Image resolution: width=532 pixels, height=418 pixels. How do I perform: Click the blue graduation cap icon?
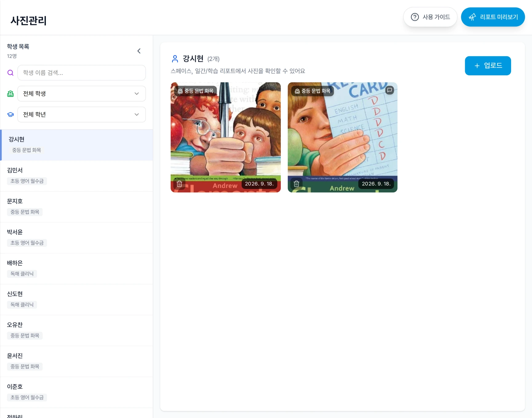pos(10,115)
